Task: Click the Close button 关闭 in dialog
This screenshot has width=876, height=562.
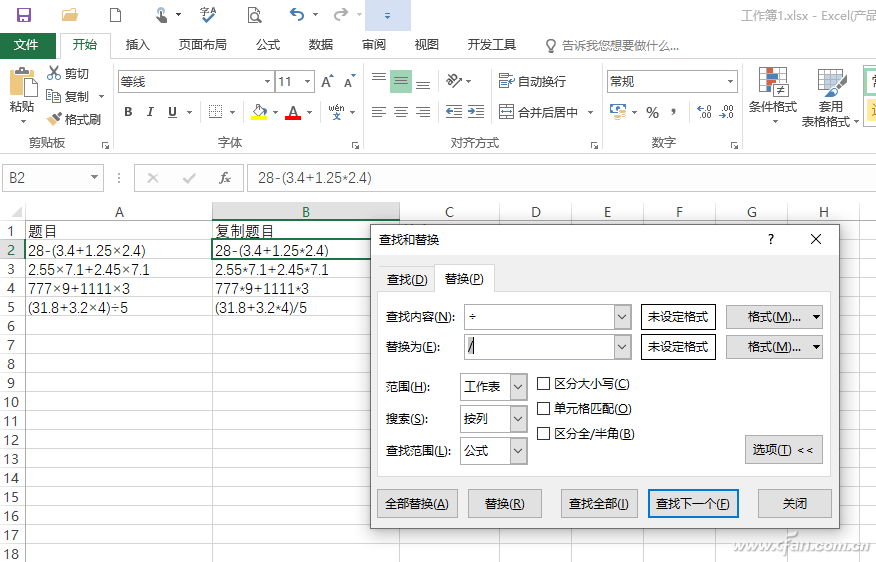Action: (794, 504)
